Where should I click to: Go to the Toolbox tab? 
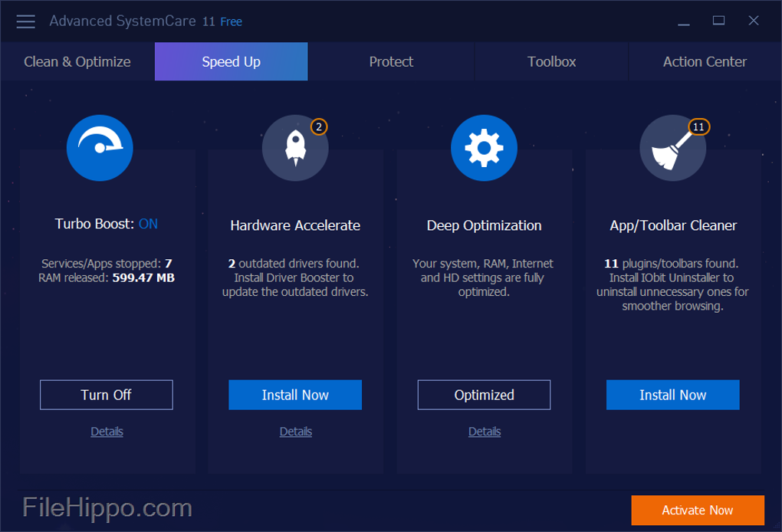[x=551, y=61]
